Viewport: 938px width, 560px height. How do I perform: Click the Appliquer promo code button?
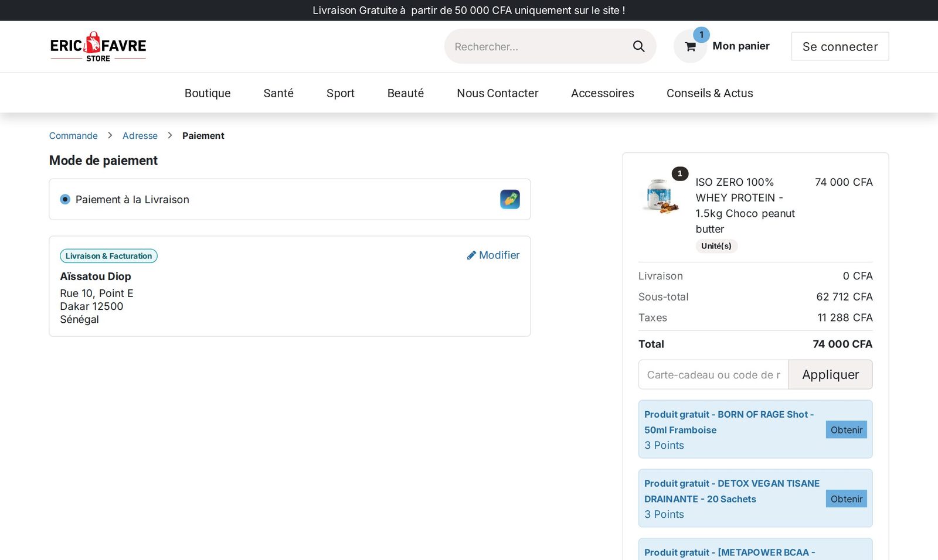click(x=831, y=374)
